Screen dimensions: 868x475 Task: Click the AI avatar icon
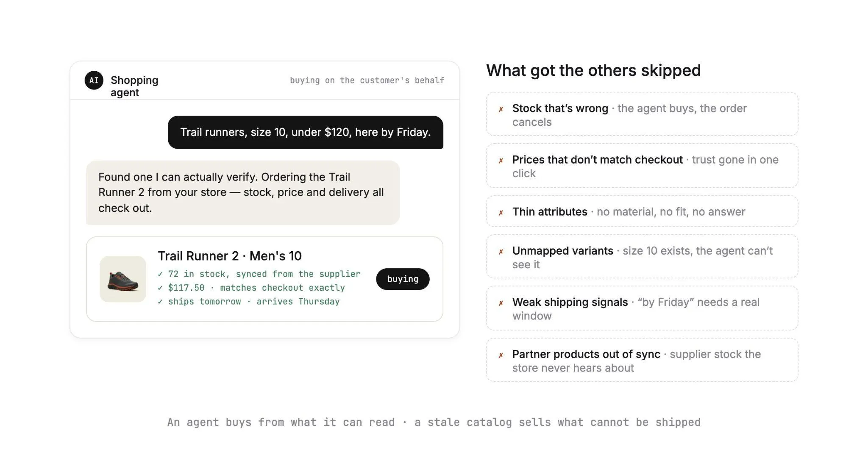(x=94, y=80)
